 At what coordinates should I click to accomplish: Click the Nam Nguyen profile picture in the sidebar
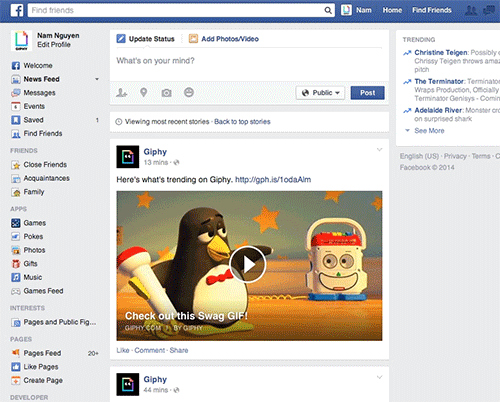21,40
